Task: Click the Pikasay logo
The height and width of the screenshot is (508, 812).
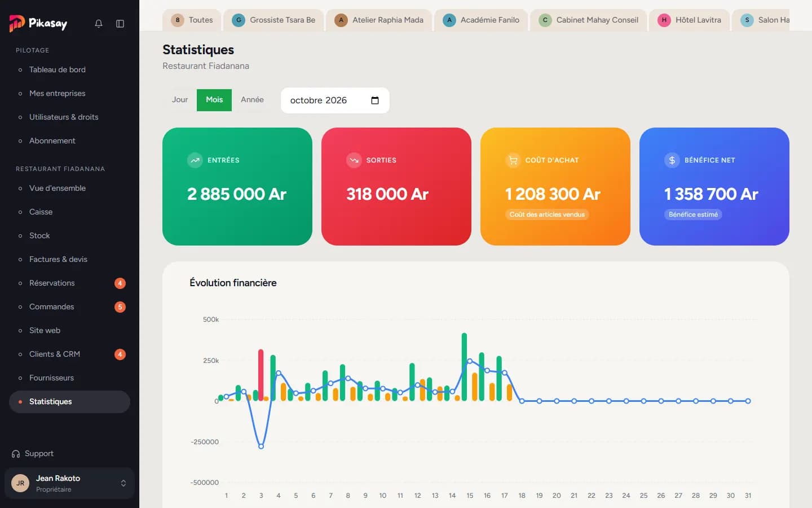Action: pos(38,23)
